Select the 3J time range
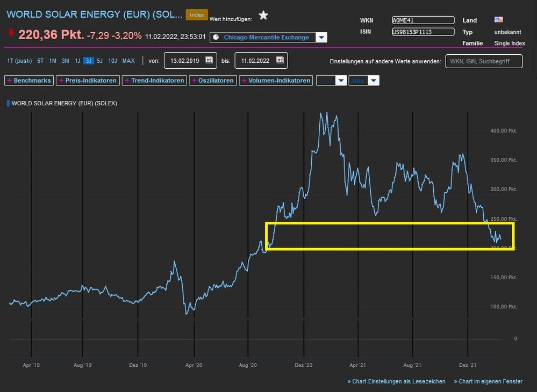 click(88, 61)
